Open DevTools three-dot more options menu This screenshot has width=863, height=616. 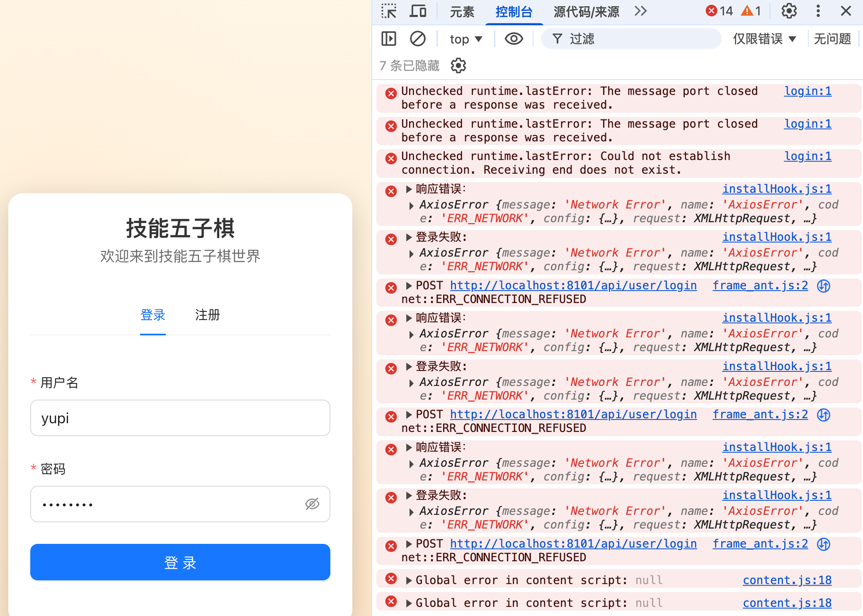pyautogui.click(x=818, y=11)
